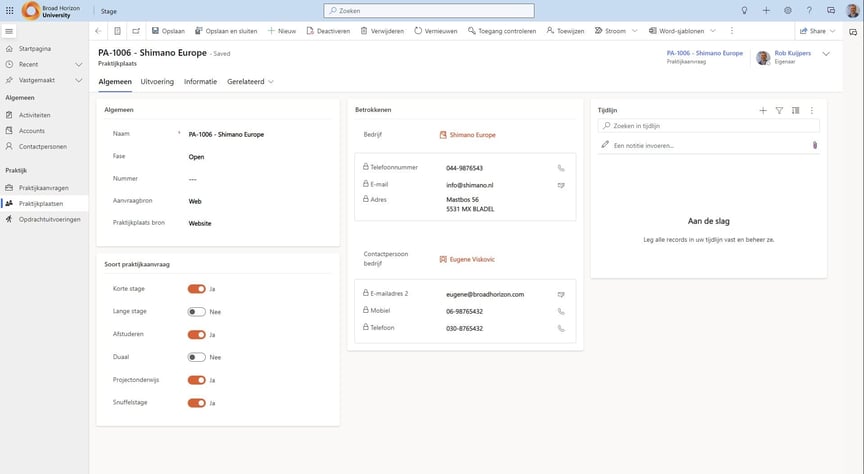Click the timeline column layout icon
This screenshot has width=864, height=474.
pos(796,111)
